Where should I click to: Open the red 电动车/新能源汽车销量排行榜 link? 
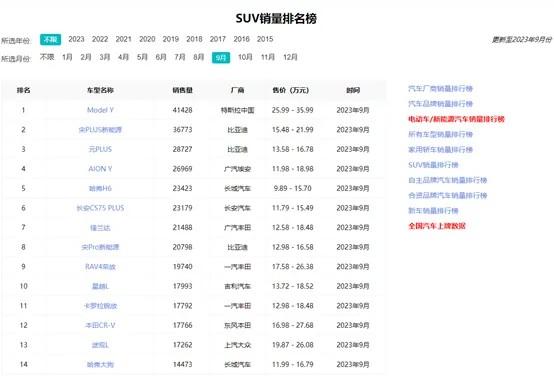coord(456,119)
